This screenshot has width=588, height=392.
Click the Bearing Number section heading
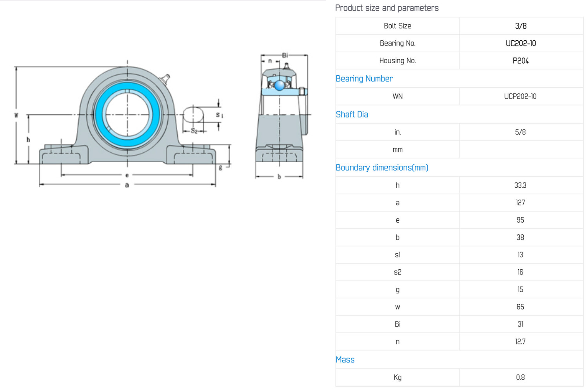point(364,78)
